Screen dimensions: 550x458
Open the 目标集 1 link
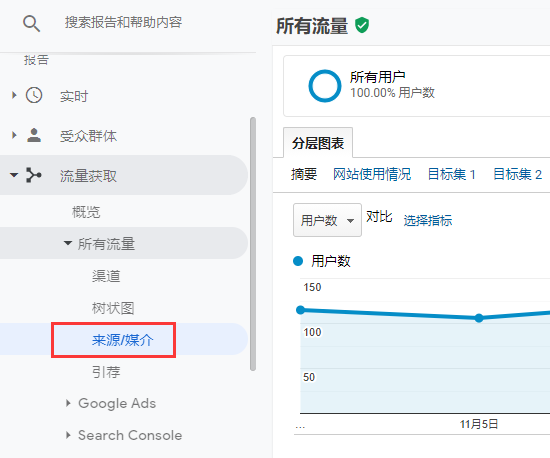[x=452, y=174]
